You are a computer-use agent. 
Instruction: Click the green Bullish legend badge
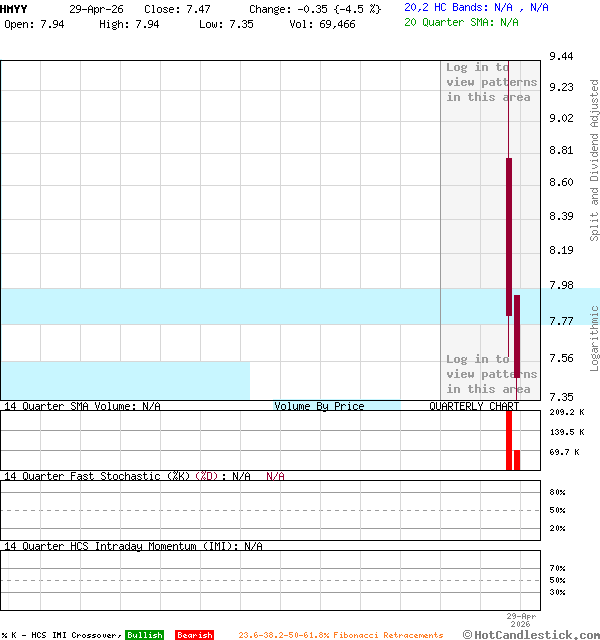tap(144, 635)
